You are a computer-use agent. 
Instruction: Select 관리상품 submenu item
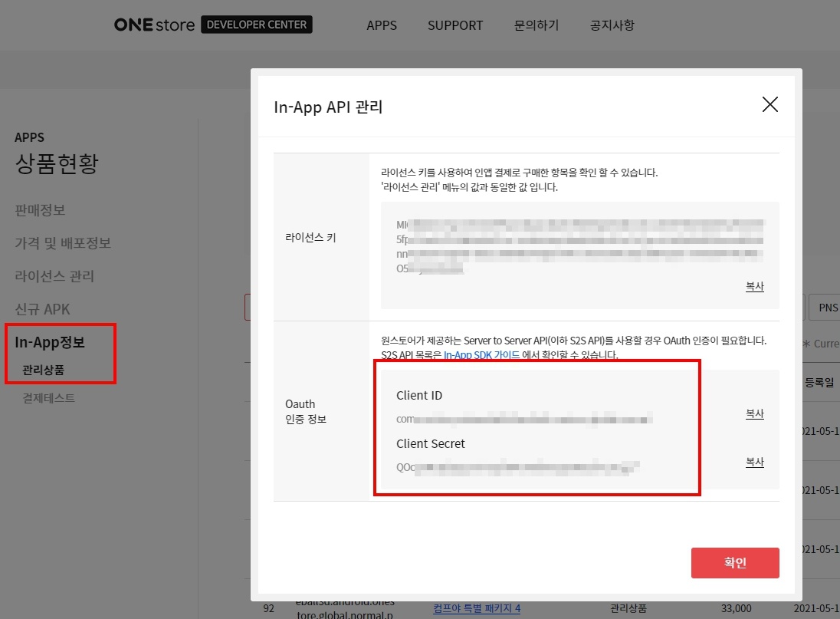(43, 370)
